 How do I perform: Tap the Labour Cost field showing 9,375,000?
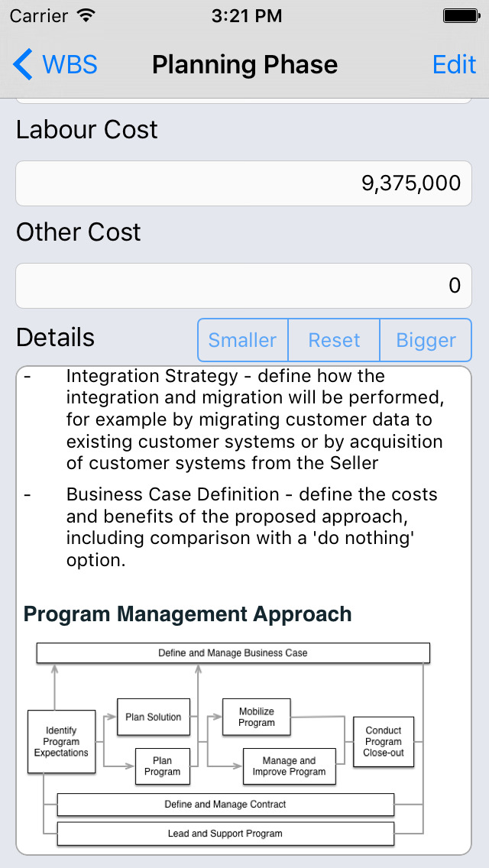pos(244,183)
